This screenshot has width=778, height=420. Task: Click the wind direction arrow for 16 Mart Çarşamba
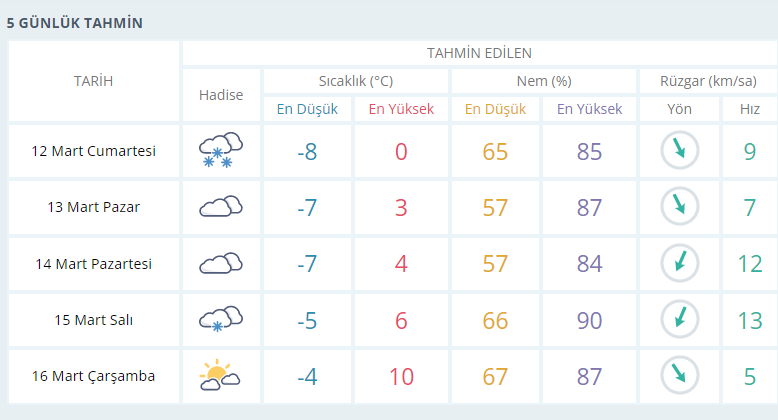click(679, 375)
